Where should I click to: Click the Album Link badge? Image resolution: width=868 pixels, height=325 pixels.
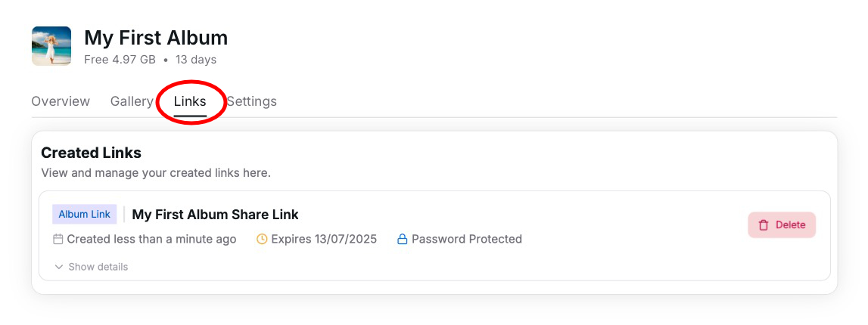pos(85,215)
